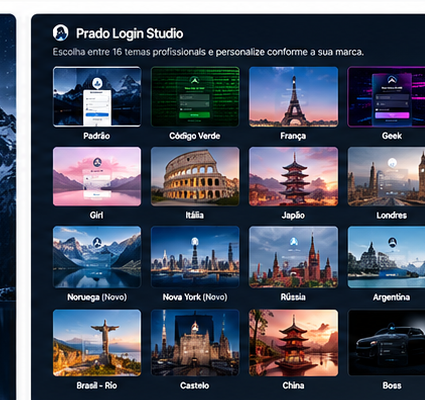425x400 pixels.
Task: Select the Padrão theme thumbnail
Action: 97,97
